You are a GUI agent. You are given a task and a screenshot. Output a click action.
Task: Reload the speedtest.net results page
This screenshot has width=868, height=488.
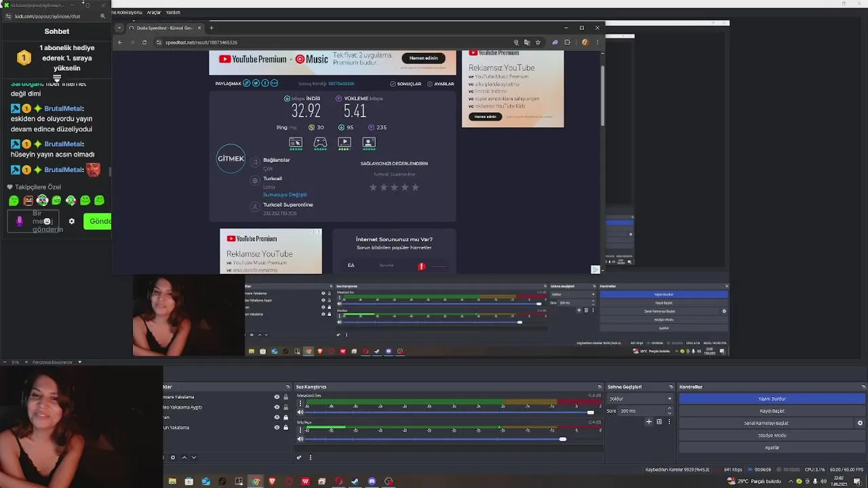coord(144,42)
